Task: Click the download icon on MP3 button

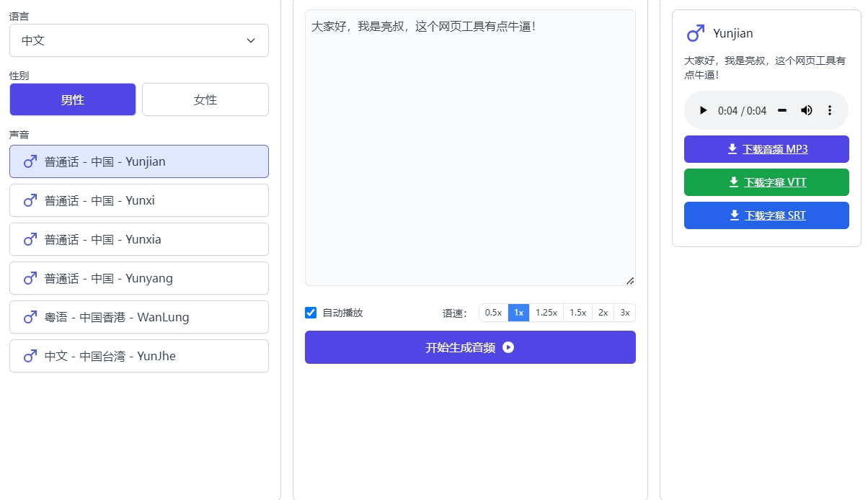Action: (732, 149)
